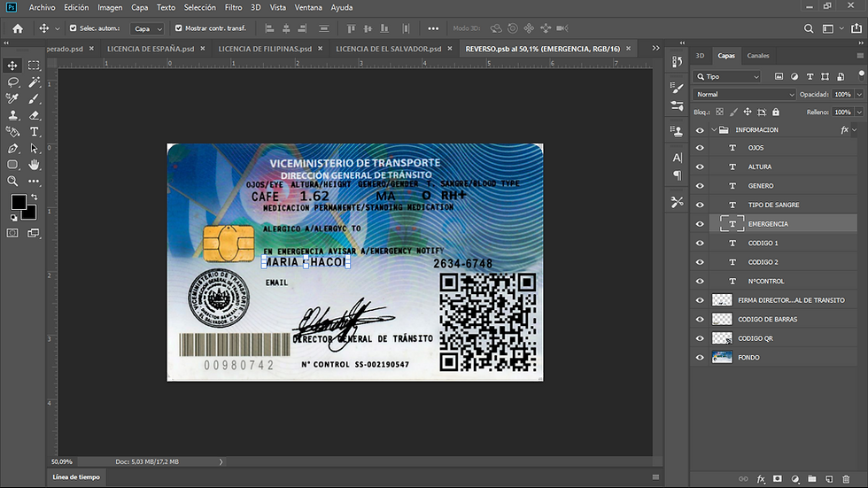Screen dimensions: 868x488
Task: Select the TIPO DE SANGRE layer
Action: (x=774, y=205)
